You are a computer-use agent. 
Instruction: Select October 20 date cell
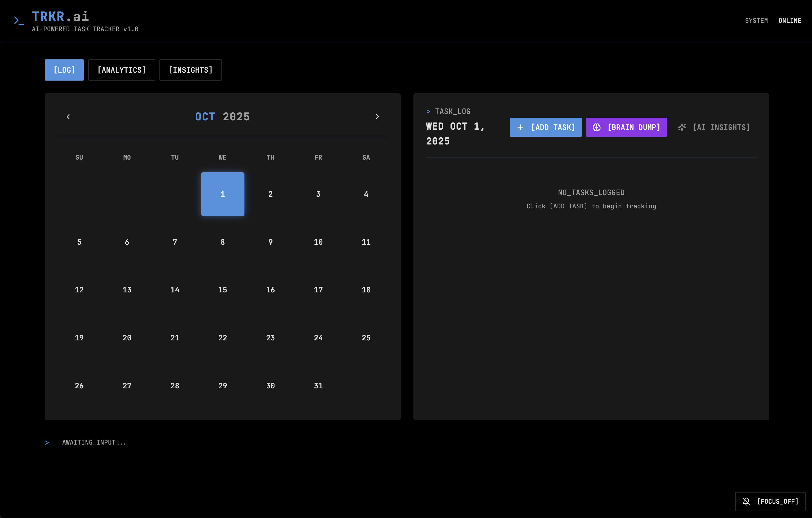click(x=127, y=338)
